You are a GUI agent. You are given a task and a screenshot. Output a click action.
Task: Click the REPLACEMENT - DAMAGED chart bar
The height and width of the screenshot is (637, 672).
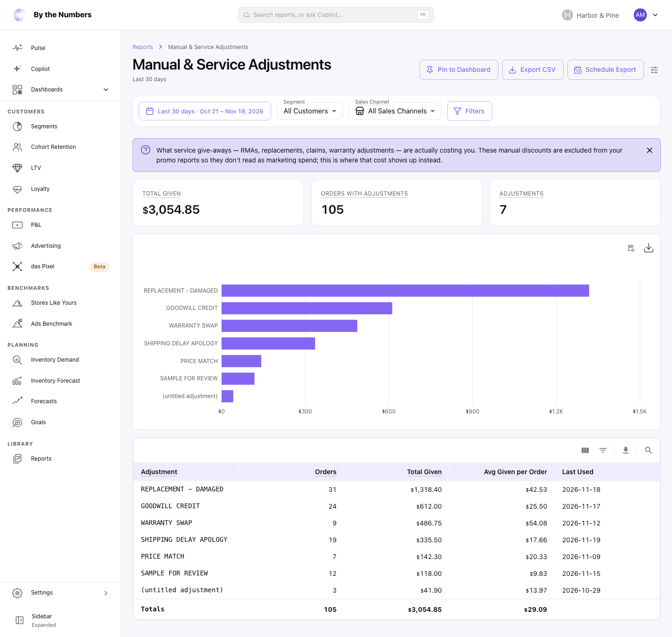406,290
